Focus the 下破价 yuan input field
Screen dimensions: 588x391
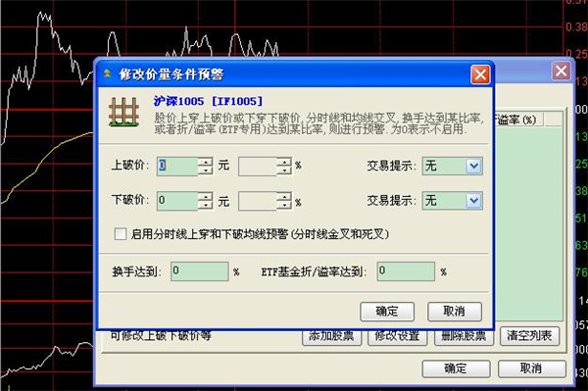point(177,201)
